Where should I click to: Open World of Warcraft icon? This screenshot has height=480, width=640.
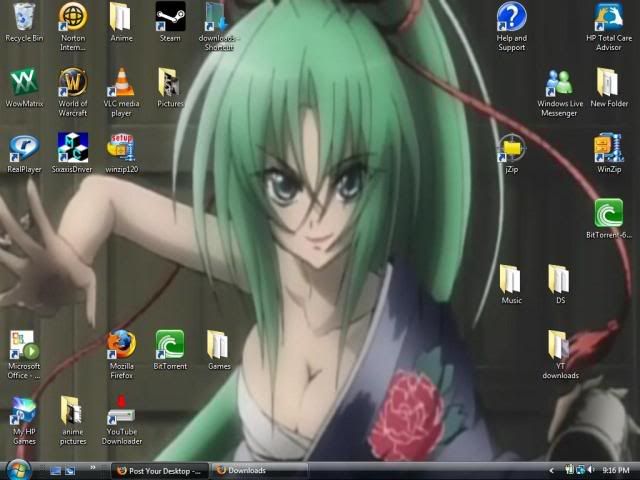click(72, 83)
